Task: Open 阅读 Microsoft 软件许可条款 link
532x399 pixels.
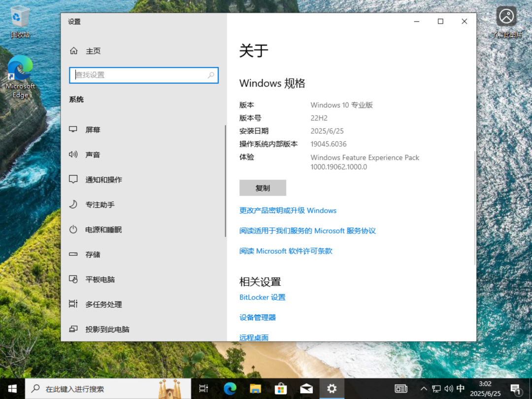Action: [286, 251]
